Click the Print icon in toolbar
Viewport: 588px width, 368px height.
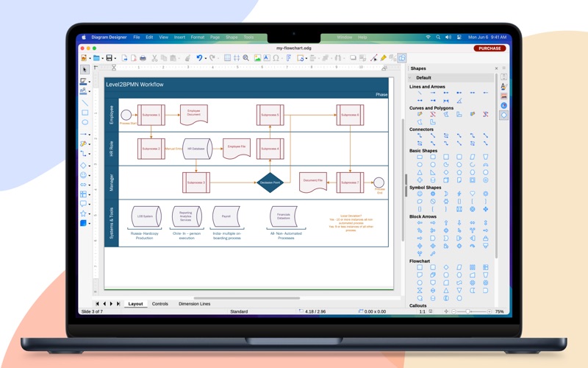tap(143, 58)
